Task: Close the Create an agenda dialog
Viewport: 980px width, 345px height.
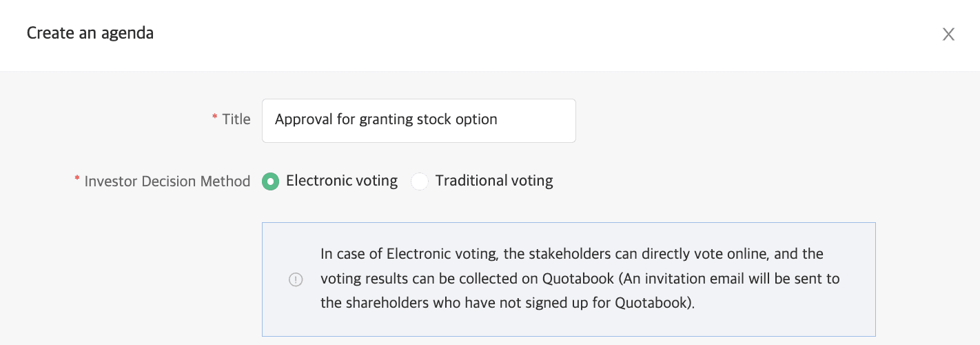Action: (948, 34)
